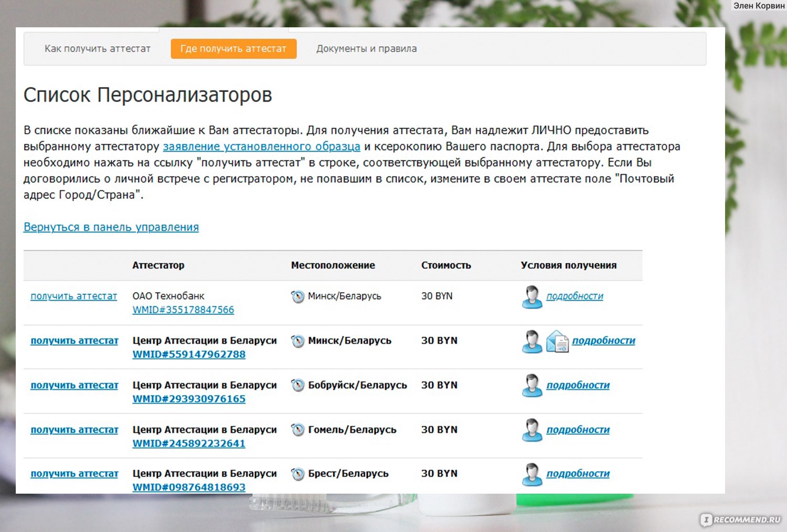Click получить аттестат for Брест row
This screenshot has width=787, height=532.
click(75, 473)
